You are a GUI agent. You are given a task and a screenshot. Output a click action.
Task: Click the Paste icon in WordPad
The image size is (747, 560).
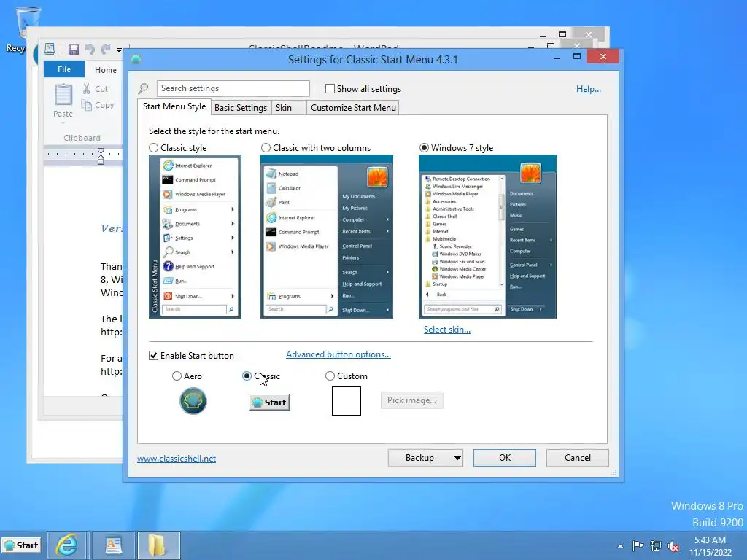pyautogui.click(x=63, y=94)
